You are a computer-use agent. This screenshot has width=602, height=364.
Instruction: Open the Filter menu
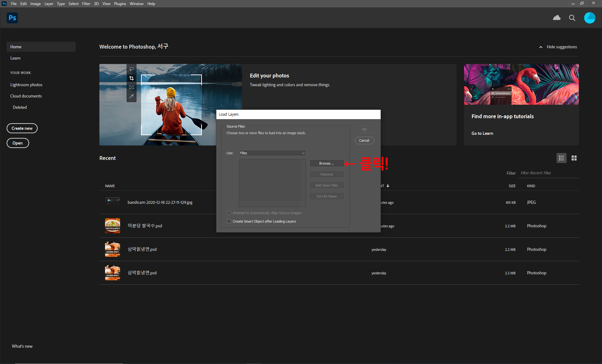(86, 4)
